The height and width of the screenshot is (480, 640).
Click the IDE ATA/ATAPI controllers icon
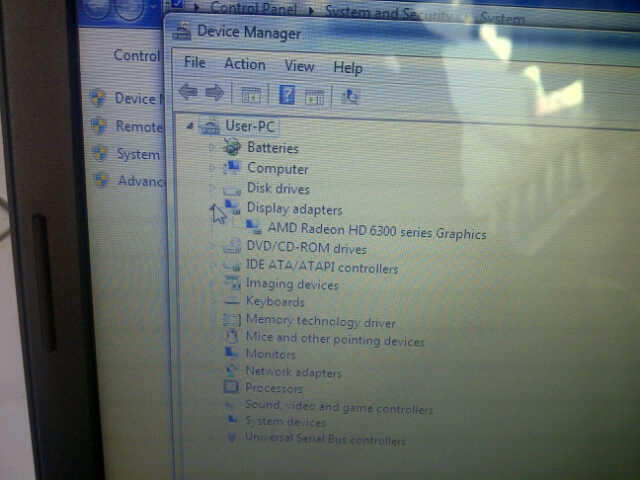pos(233,266)
